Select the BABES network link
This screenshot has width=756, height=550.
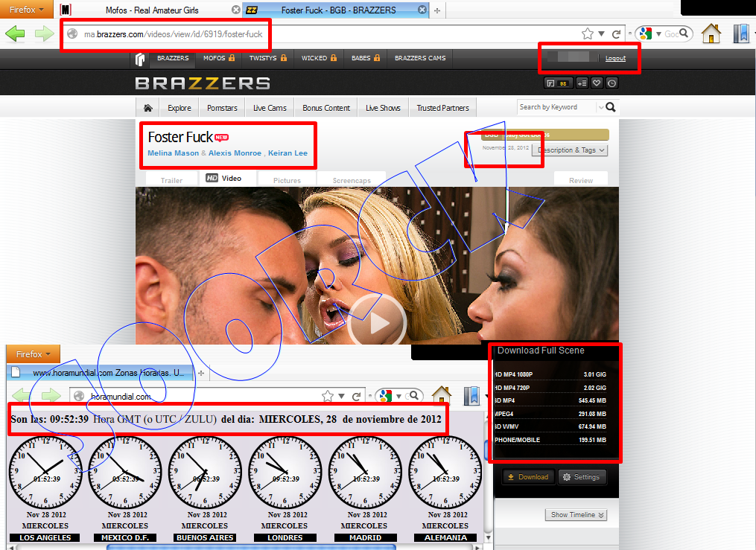366,58
